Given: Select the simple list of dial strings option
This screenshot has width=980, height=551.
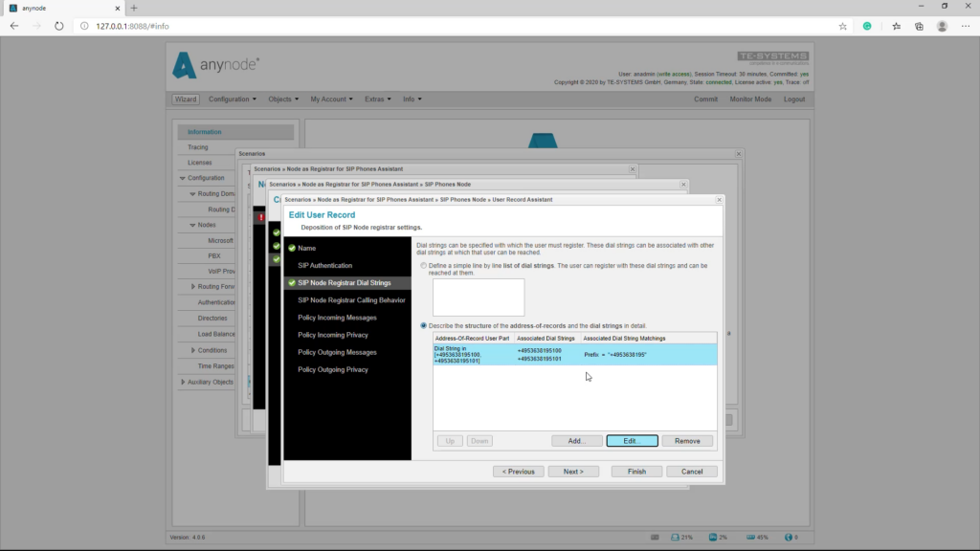Looking at the screenshot, I should pyautogui.click(x=424, y=266).
